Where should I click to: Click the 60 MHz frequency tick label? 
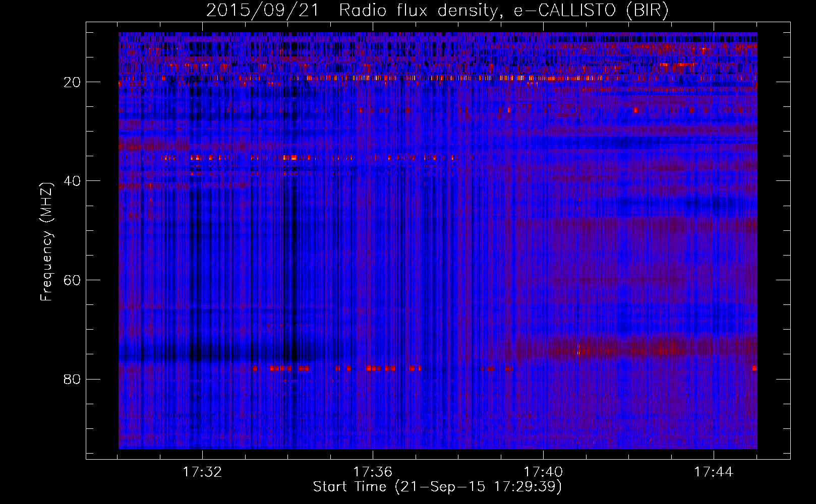[x=72, y=280]
